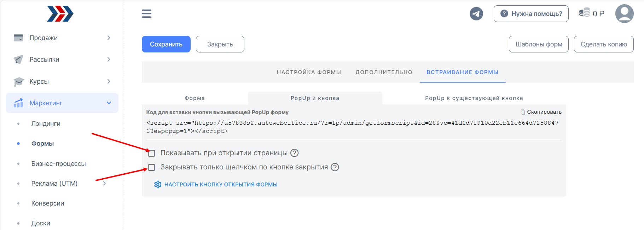This screenshot has height=230, width=644.
Task: Click the Продажи card icon
Action: click(18, 38)
